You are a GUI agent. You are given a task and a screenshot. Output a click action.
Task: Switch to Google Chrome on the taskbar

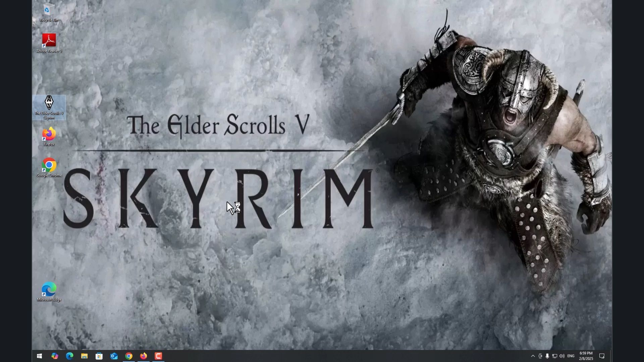point(129,356)
